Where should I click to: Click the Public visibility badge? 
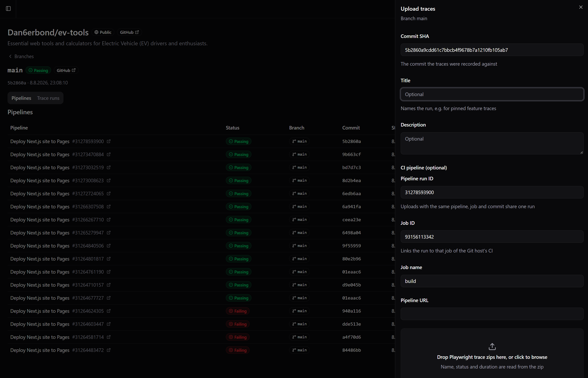coord(103,32)
